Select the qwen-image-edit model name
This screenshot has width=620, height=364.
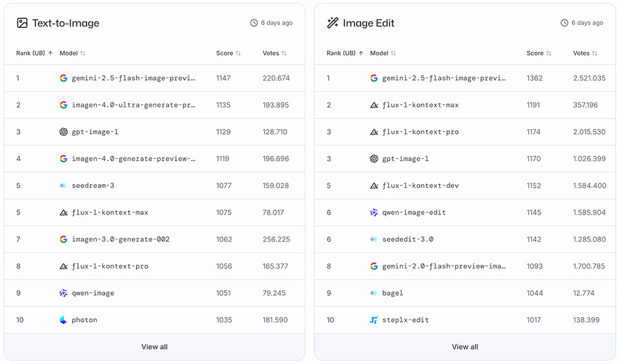click(414, 213)
